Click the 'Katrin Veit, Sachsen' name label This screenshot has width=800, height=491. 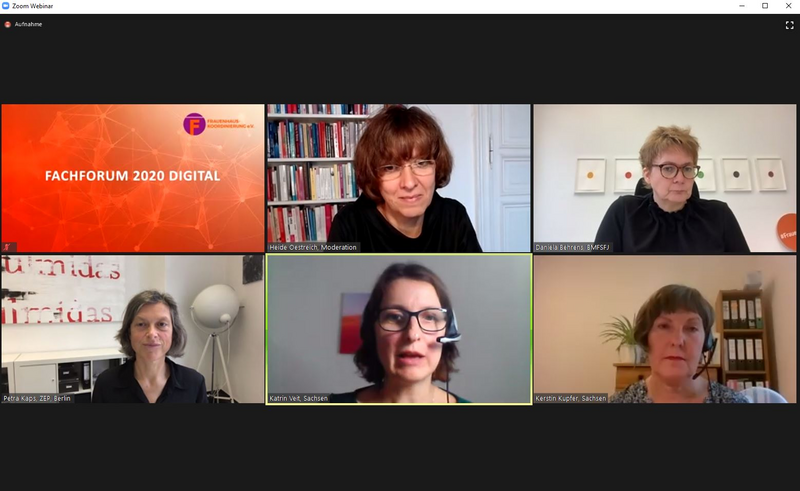coord(298,398)
